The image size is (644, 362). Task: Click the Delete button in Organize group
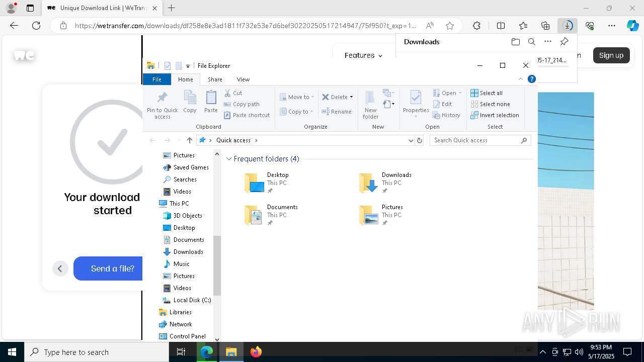[335, 97]
